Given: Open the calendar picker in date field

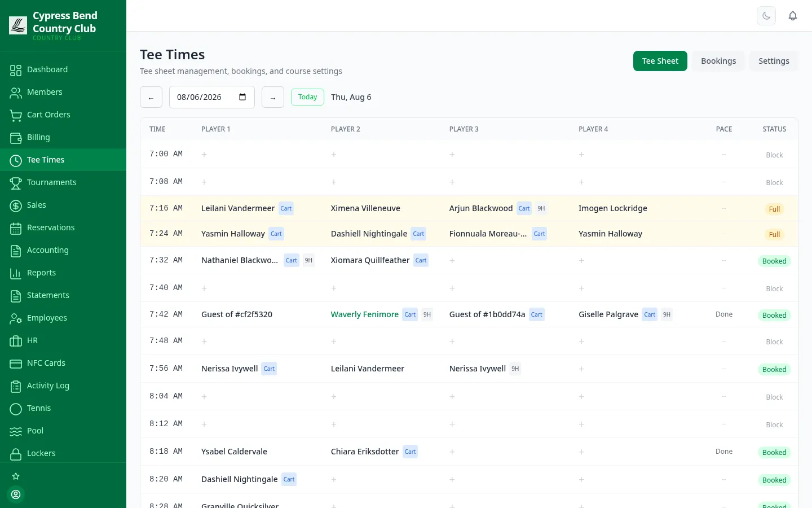Looking at the screenshot, I should pos(242,97).
